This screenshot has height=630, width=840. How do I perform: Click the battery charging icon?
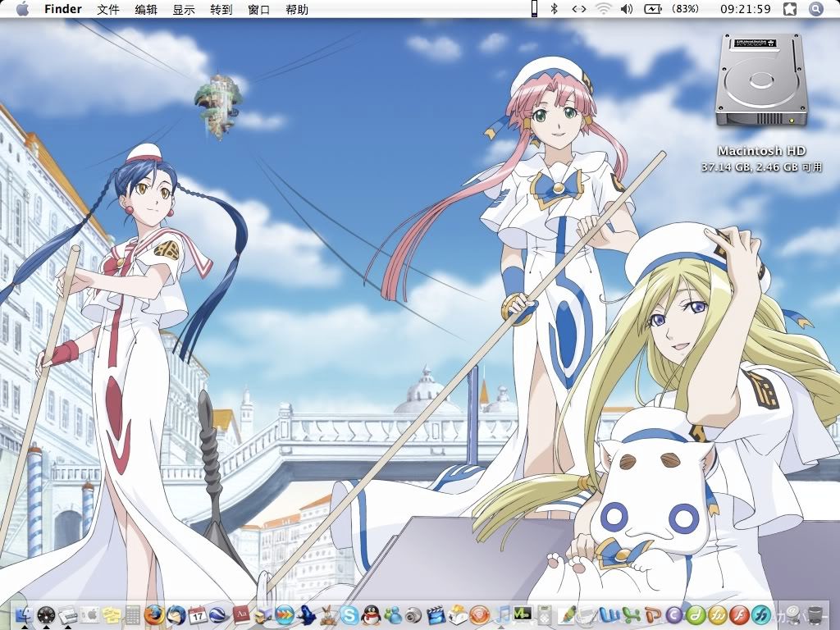coord(652,8)
